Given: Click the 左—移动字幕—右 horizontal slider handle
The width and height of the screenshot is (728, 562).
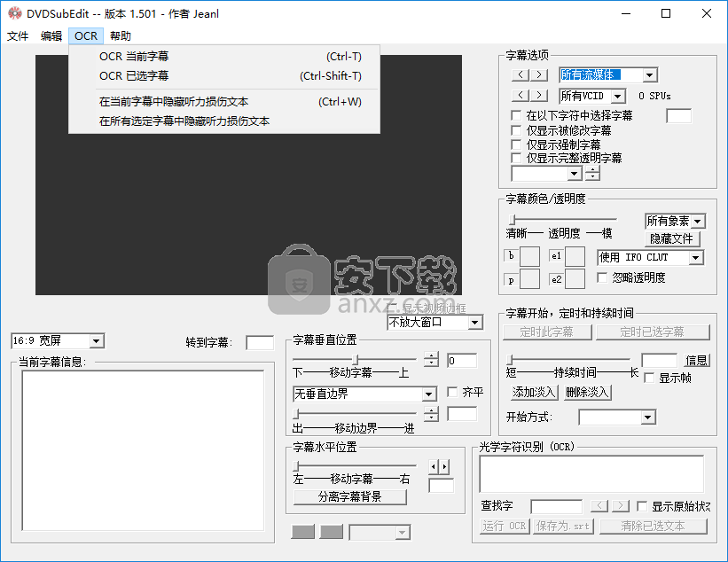Looking at the screenshot, I should pyautogui.click(x=296, y=465).
